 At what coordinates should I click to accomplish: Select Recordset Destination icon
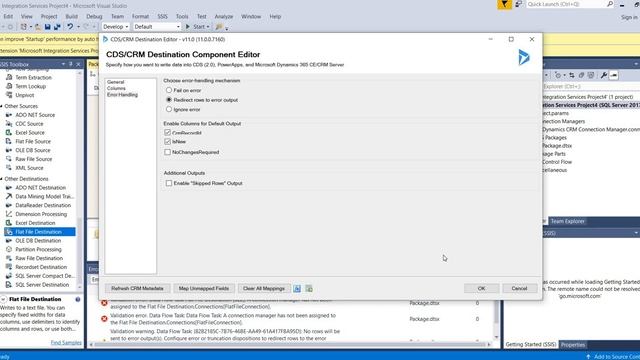pos(9,267)
